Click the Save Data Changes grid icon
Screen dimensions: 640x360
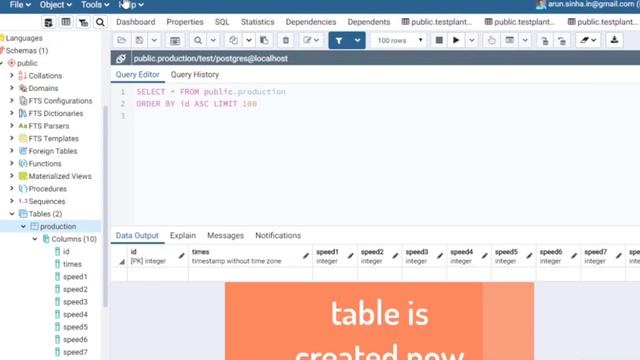point(175,40)
